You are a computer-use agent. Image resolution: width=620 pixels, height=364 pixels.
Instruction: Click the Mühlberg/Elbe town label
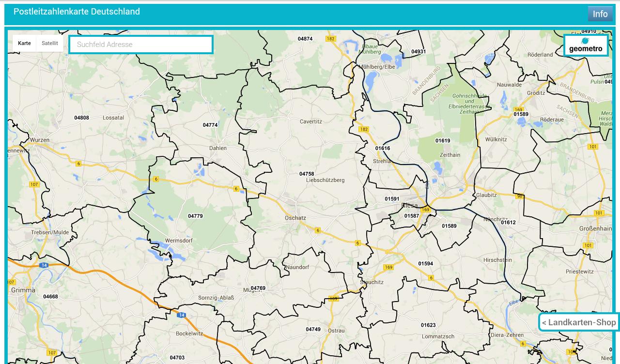pos(377,67)
